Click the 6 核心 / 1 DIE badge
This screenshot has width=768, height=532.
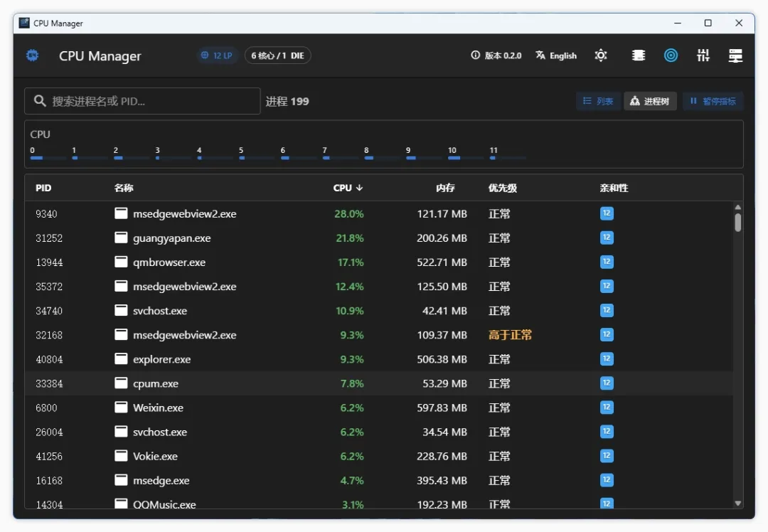click(278, 55)
